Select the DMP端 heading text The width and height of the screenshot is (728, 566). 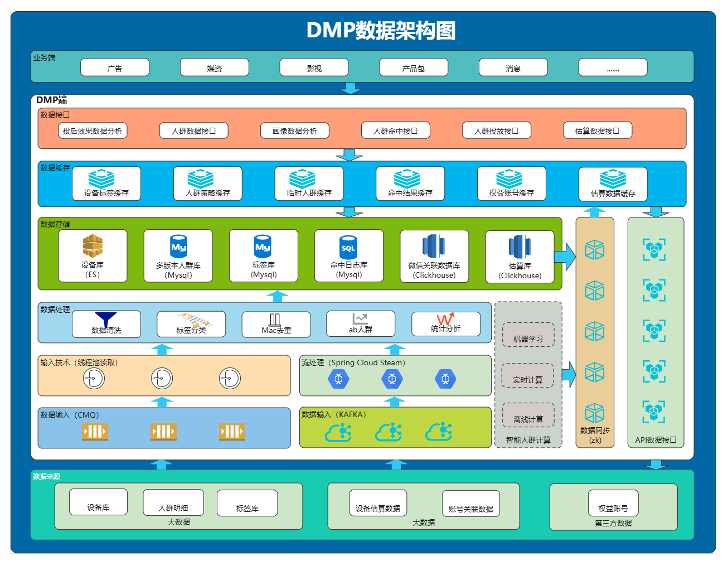pos(52,100)
